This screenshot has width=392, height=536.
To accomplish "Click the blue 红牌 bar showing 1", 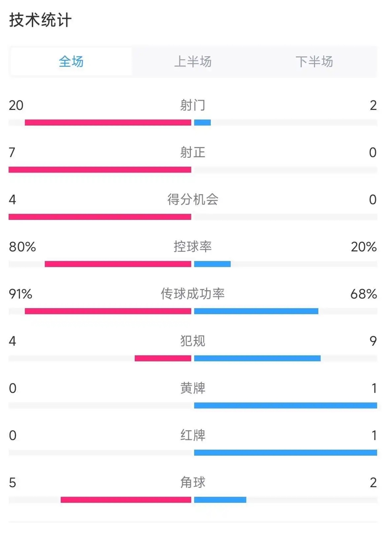I will [286, 453].
